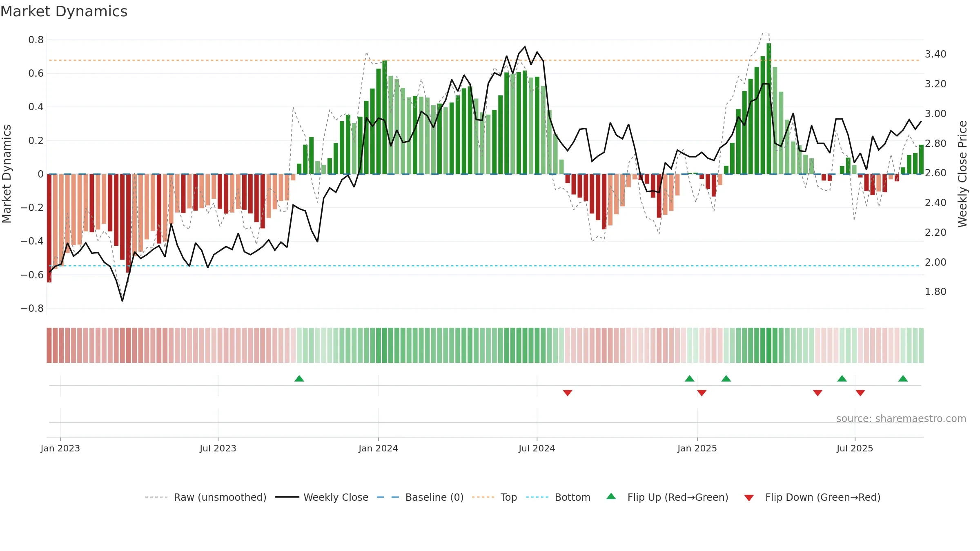Click the −0.8 left-axis tick label
Image resolution: width=980 pixels, height=551 pixels.
(x=32, y=309)
